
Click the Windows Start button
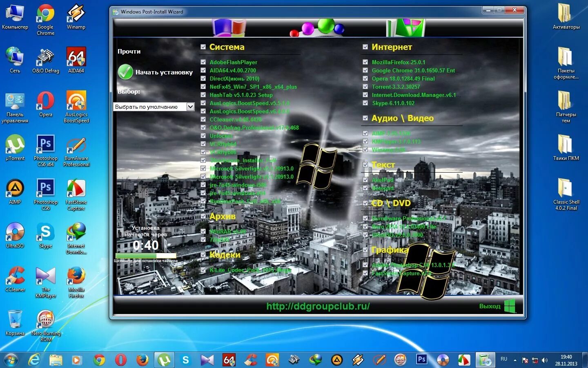(x=10, y=360)
